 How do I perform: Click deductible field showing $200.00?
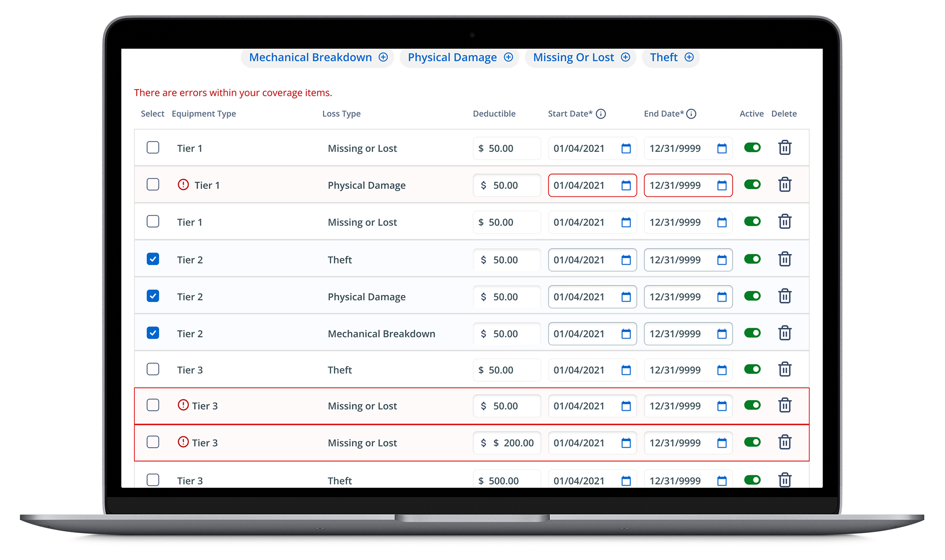(512, 443)
